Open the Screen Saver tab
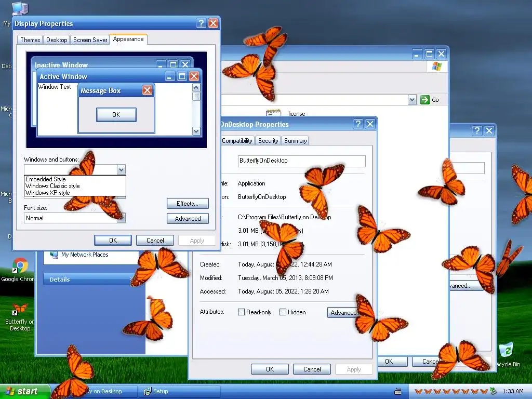 (90, 39)
